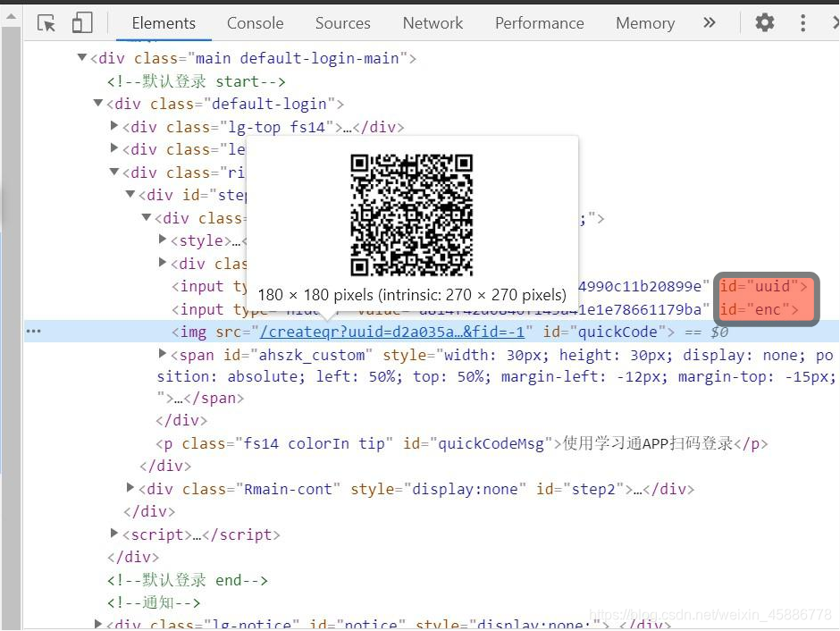840x631 pixels.
Task: Open the row actions ellipsis beside img
Action: [33, 331]
